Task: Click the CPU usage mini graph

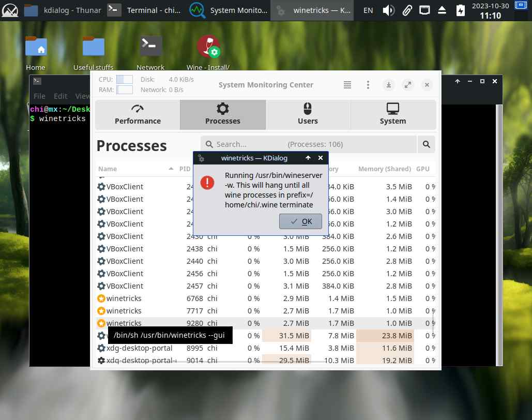Action: [124, 79]
